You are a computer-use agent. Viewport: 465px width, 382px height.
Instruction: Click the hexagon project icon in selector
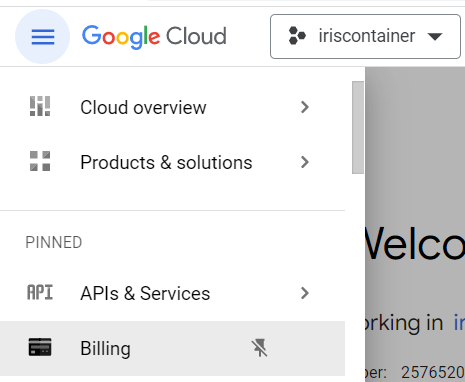[x=297, y=36]
